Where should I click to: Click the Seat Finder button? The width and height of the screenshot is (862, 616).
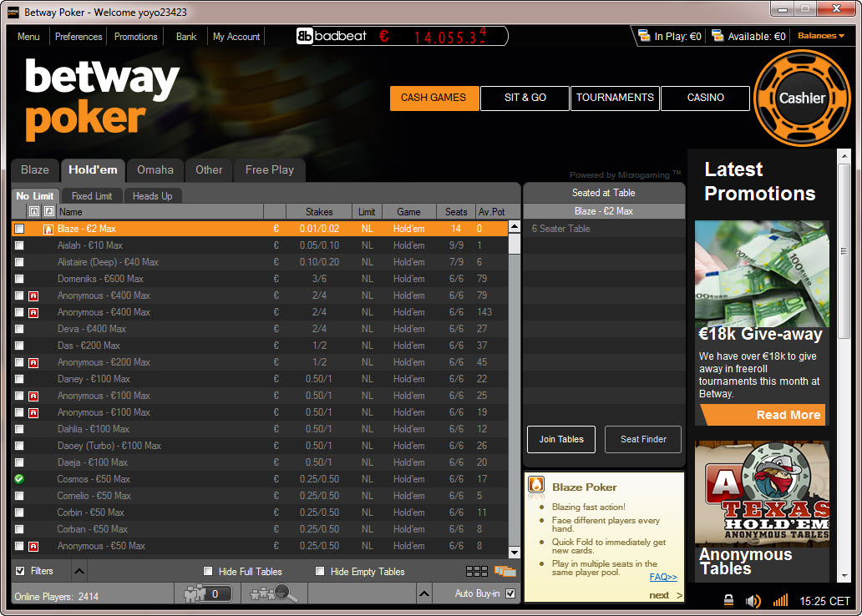(643, 440)
